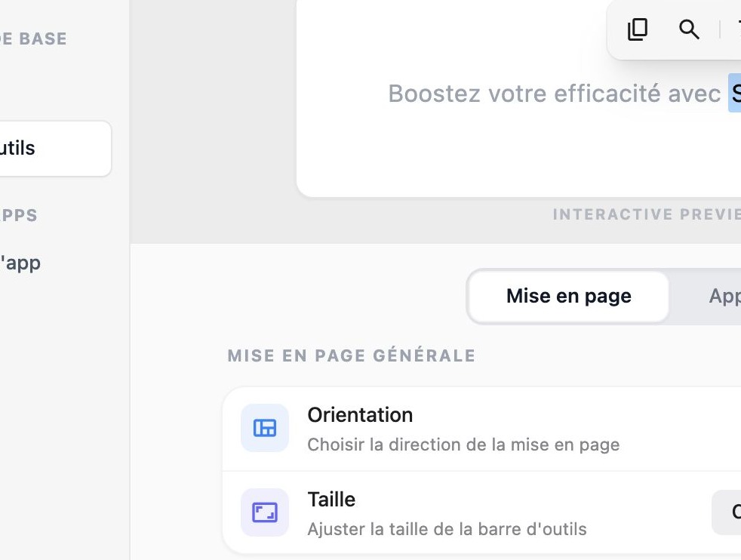Select the Orientation setting row

click(481, 429)
